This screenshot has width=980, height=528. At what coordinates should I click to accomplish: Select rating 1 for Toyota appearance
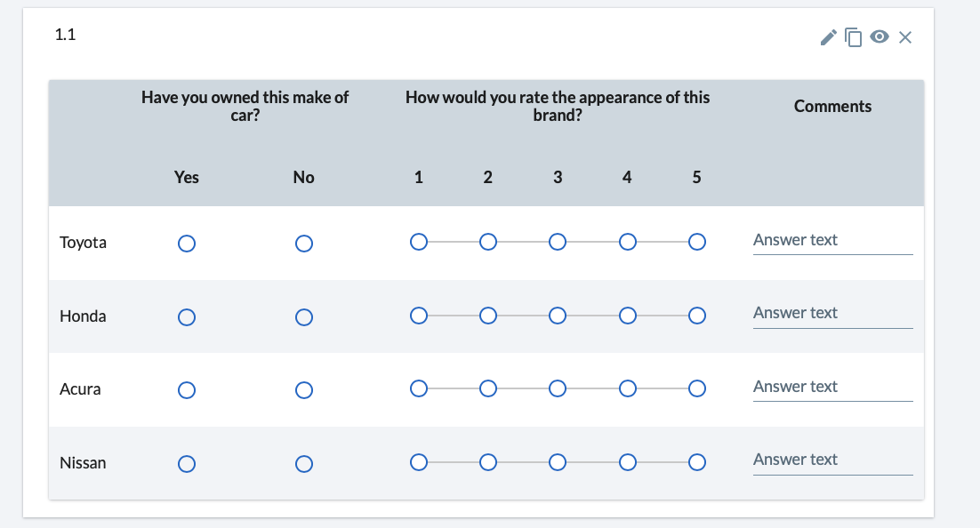pyautogui.click(x=418, y=241)
